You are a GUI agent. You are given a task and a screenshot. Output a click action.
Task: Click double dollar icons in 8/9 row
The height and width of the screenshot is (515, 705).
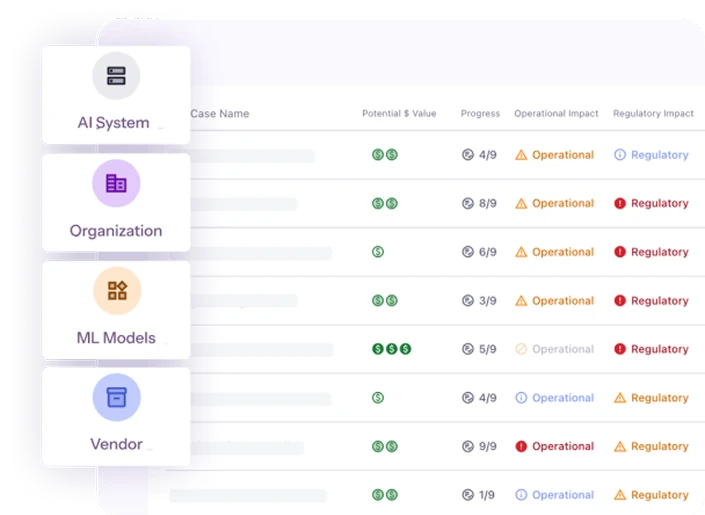pos(384,203)
